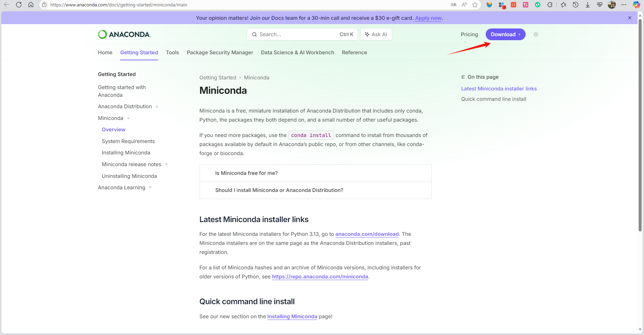Viewport: 644px width, 335px height.
Task: Open browser History icon
Action: pos(576,5)
